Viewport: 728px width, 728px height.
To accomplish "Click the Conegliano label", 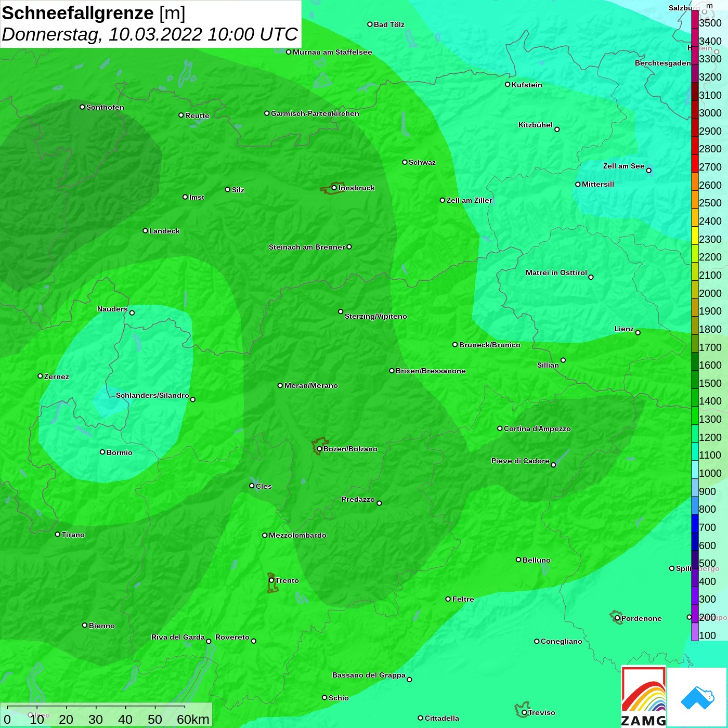I will click(x=562, y=641).
